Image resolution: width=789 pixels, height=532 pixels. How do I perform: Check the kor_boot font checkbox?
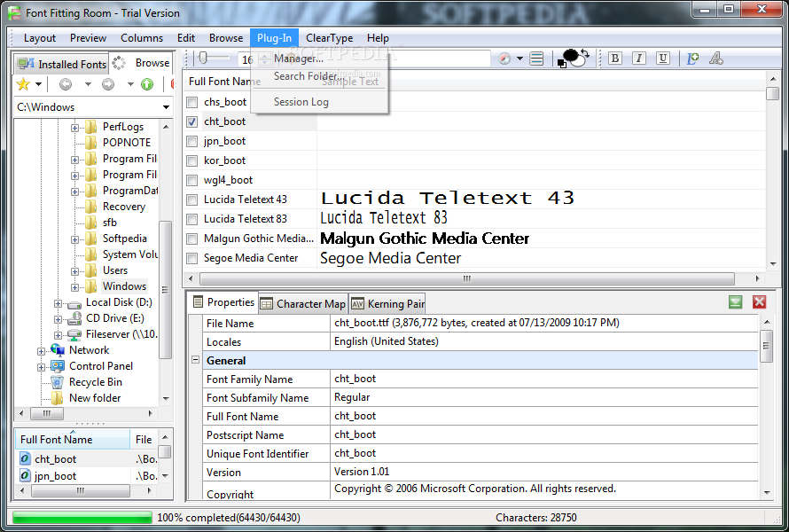(x=191, y=161)
